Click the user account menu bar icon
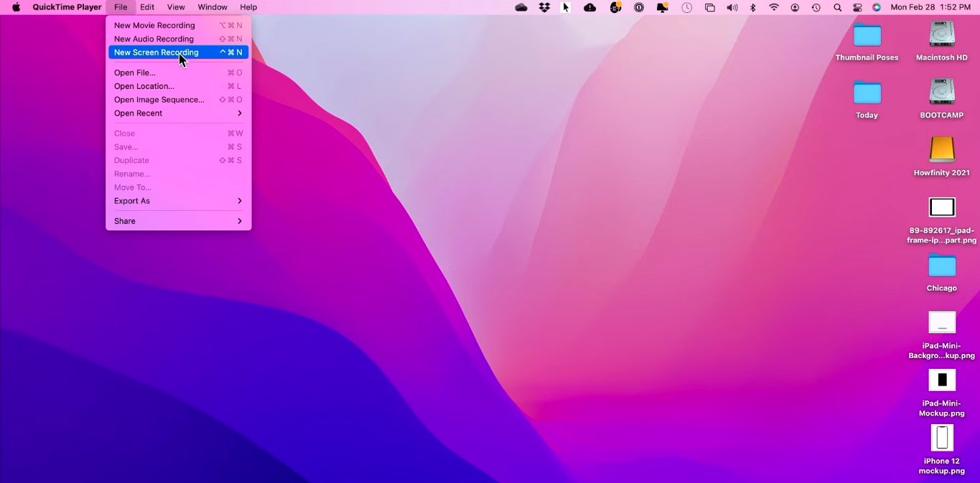This screenshot has width=980, height=483. click(795, 7)
